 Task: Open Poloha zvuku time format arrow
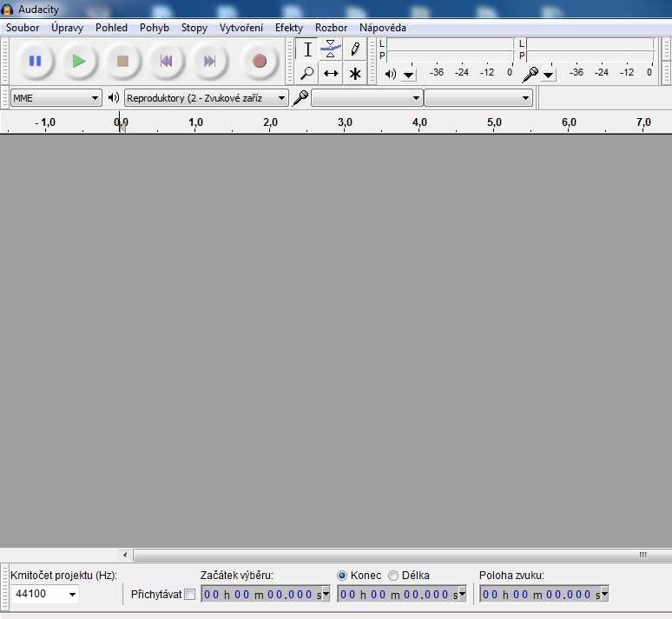click(x=605, y=594)
